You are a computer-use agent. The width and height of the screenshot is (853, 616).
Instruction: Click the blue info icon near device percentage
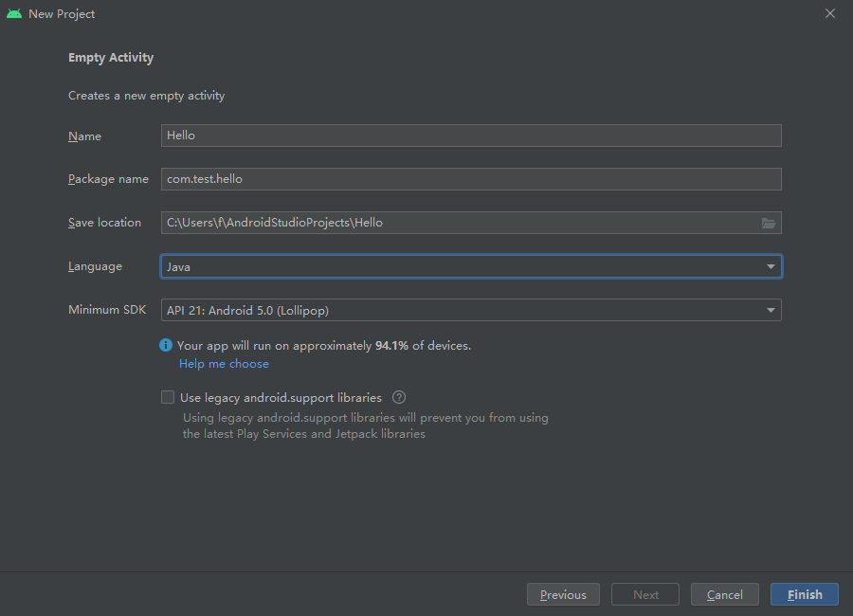pyautogui.click(x=165, y=345)
